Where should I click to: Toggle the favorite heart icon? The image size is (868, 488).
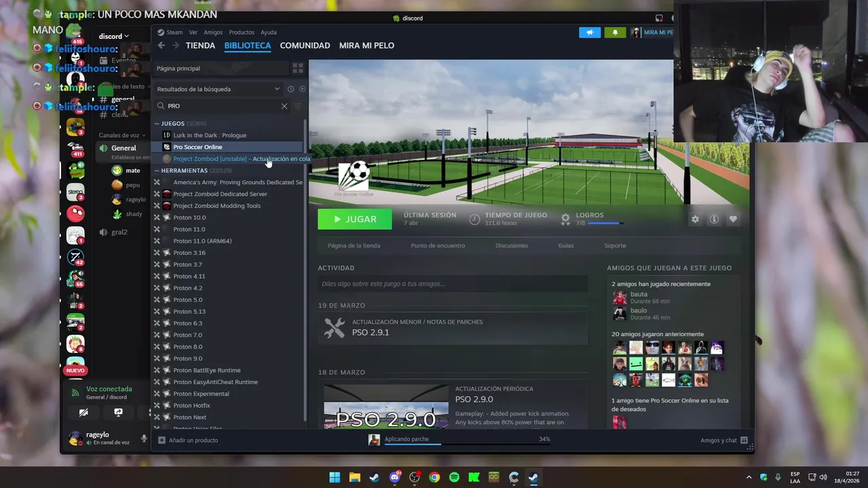(733, 219)
